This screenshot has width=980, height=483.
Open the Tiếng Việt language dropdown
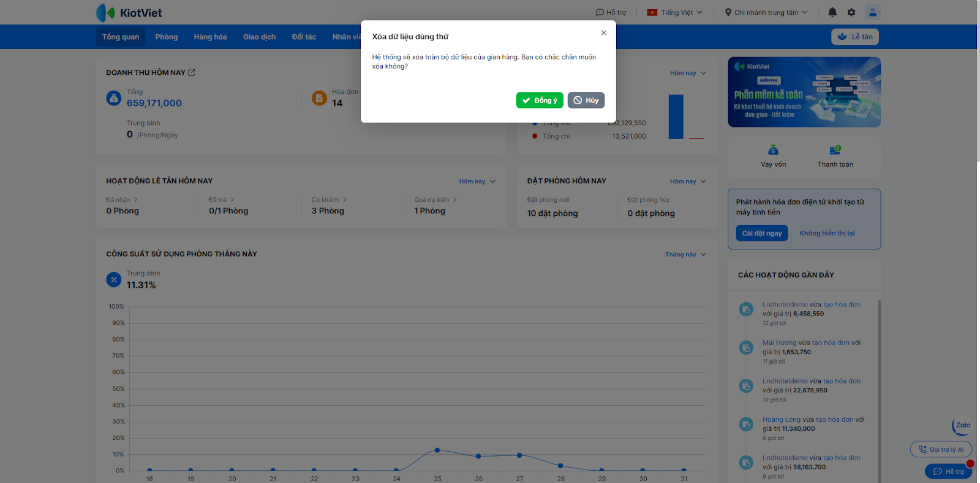(675, 12)
